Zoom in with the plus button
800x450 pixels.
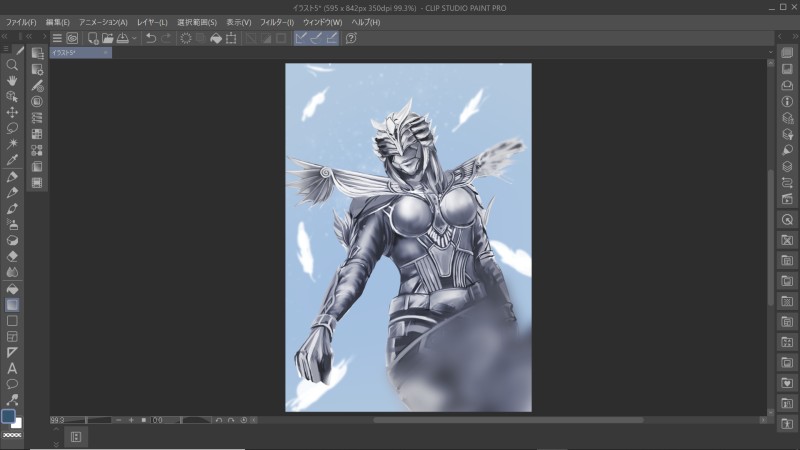pos(131,420)
